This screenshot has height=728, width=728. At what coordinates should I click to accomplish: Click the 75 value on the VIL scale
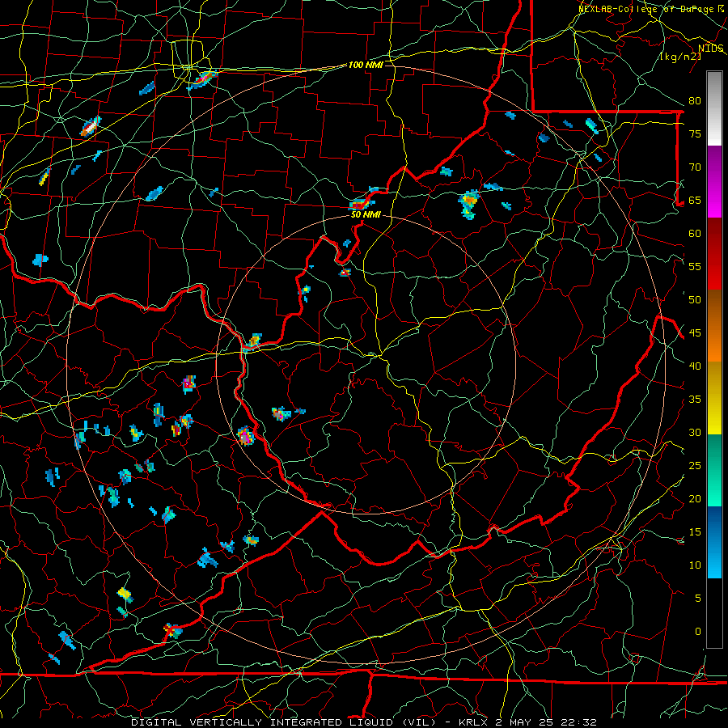pyautogui.click(x=695, y=133)
